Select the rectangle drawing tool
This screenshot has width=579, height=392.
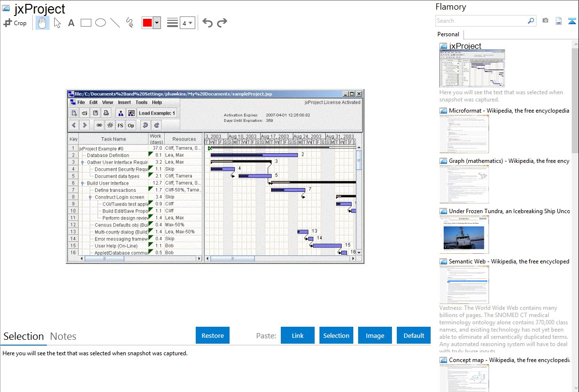(86, 23)
